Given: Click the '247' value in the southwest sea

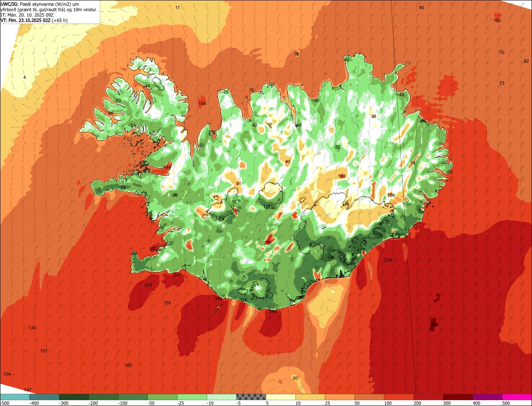Looking at the screenshot, I should click(x=177, y=275).
